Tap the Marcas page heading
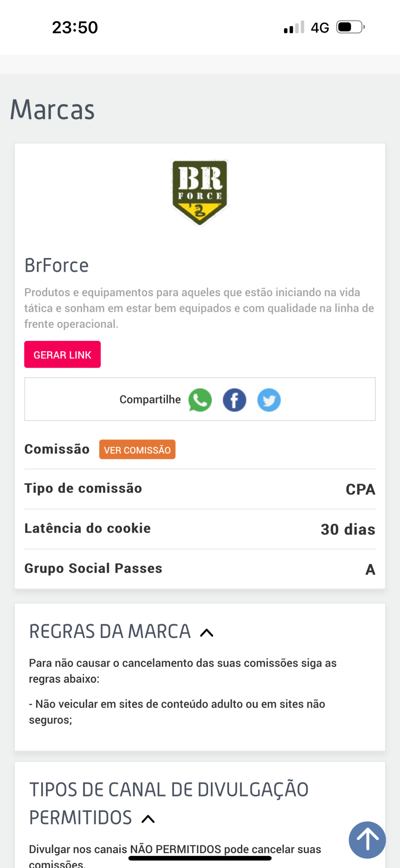400x868 pixels. tap(52, 109)
